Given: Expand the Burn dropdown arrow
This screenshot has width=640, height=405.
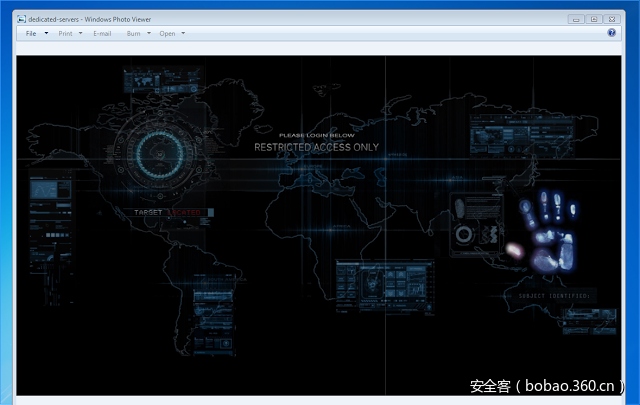Looking at the screenshot, I should click(149, 34).
